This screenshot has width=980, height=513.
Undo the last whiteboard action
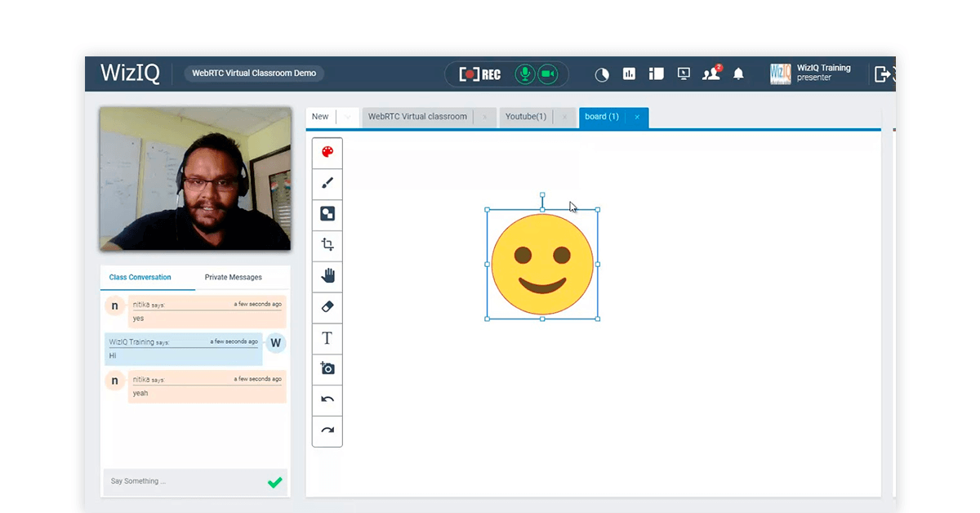coord(327,399)
